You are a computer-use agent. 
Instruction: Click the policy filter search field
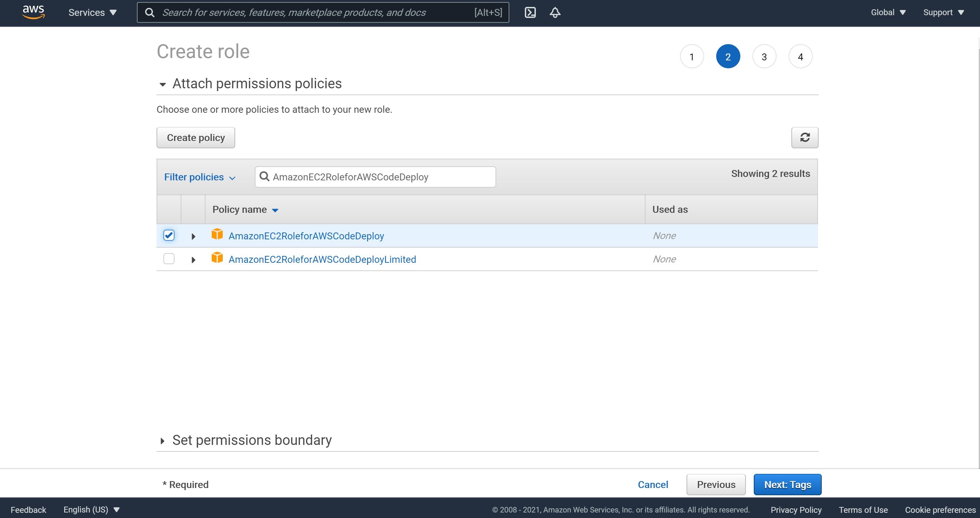375,177
